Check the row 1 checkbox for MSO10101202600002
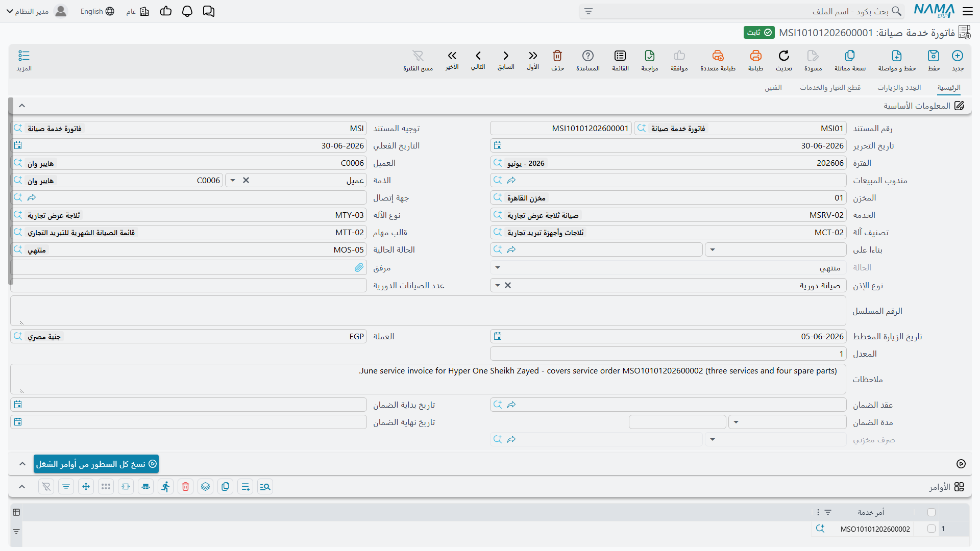The image size is (980, 551). pos(932,529)
